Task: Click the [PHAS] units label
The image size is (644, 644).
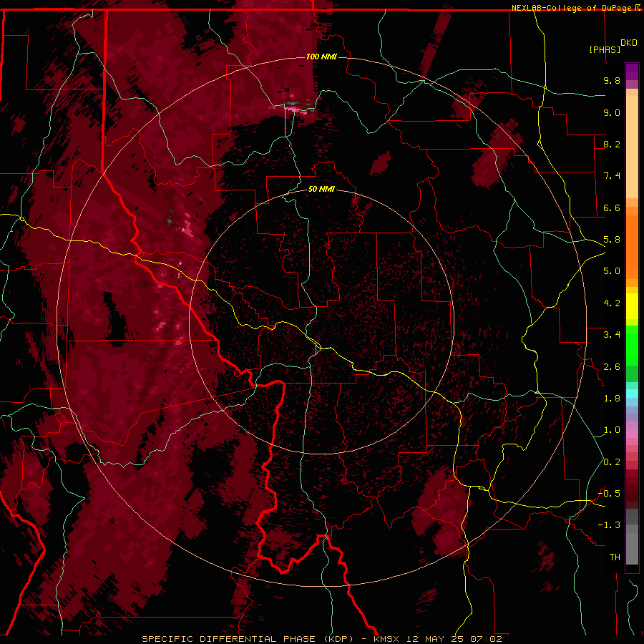Action: click(x=605, y=49)
